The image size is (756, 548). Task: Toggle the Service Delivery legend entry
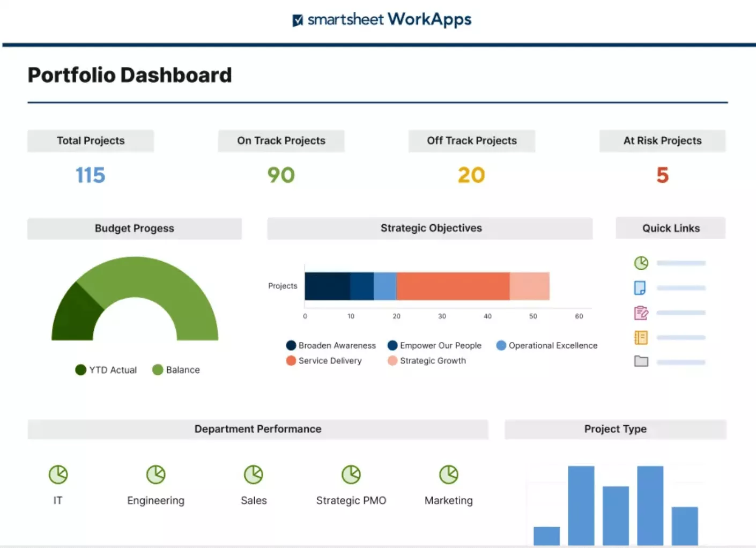324,361
